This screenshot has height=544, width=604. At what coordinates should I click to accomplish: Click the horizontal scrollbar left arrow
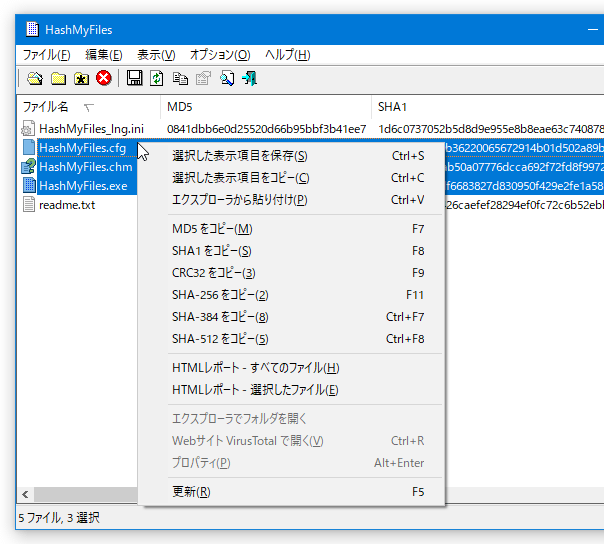point(25,494)
